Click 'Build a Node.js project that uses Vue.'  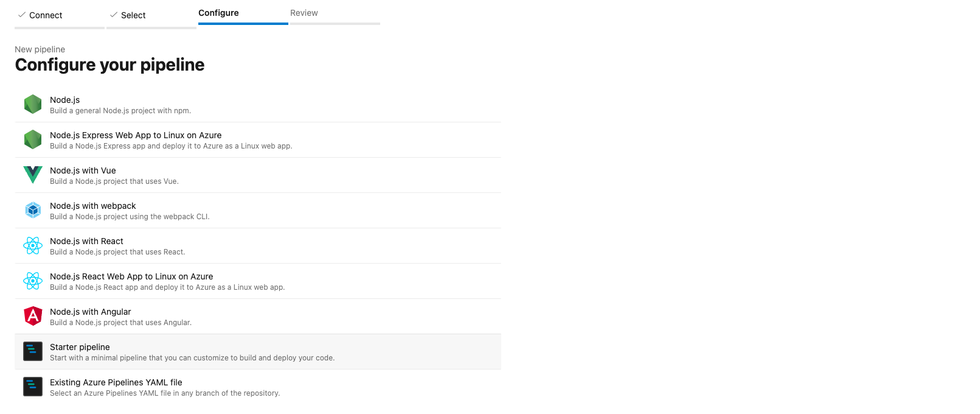point(114,181)
